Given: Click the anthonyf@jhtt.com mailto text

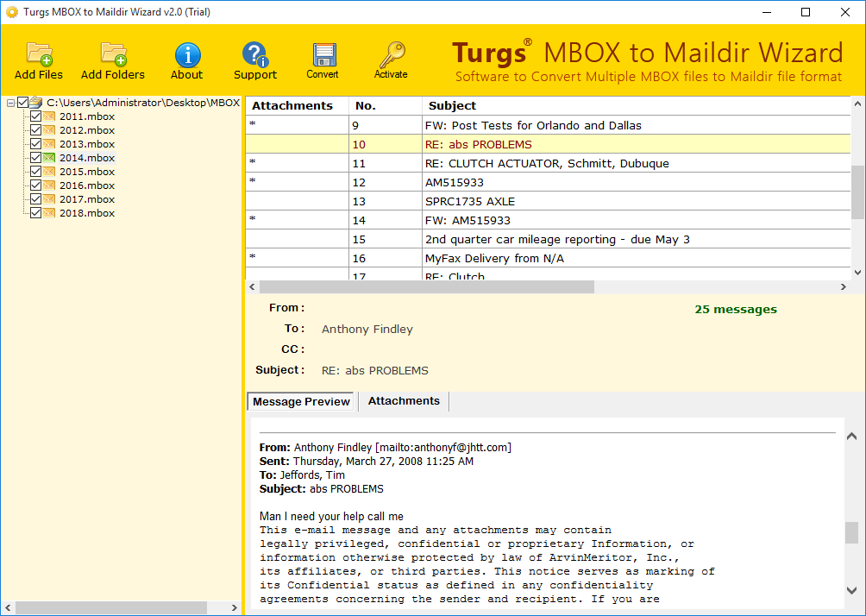Looking at the screenshot, I should click(443, 448).
